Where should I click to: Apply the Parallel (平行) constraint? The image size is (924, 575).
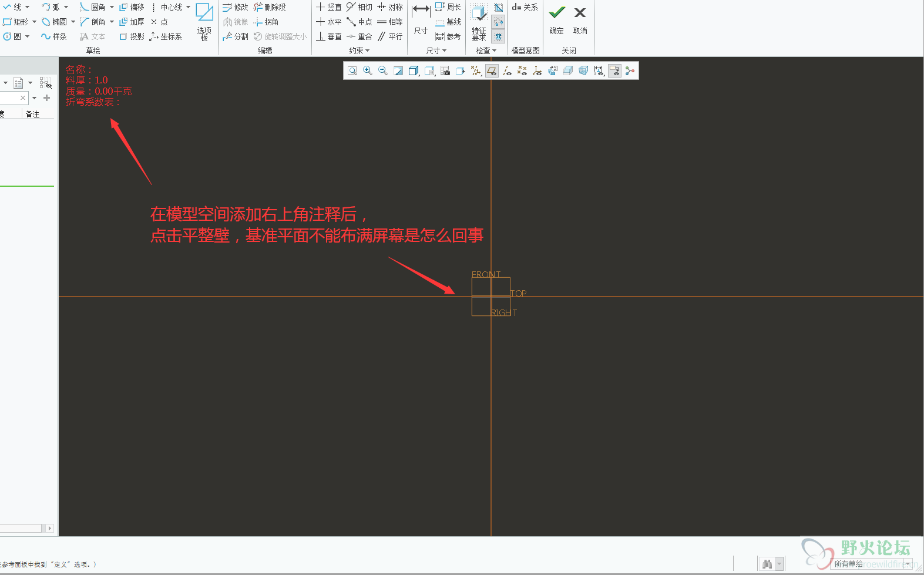tap(390, 36)
